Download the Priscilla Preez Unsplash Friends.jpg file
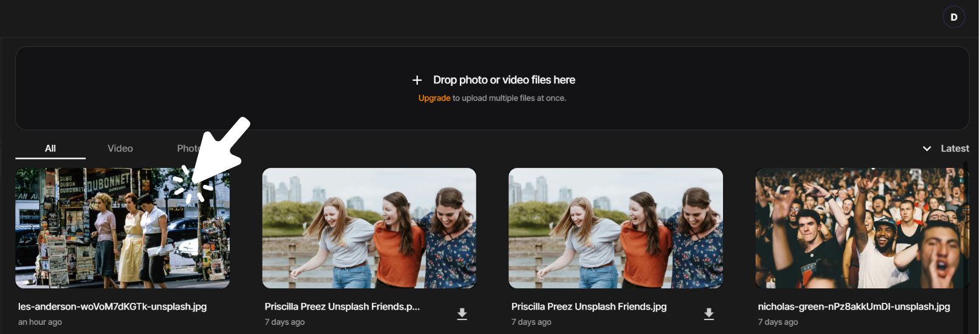980x334 pixels. tap(708, 314)
